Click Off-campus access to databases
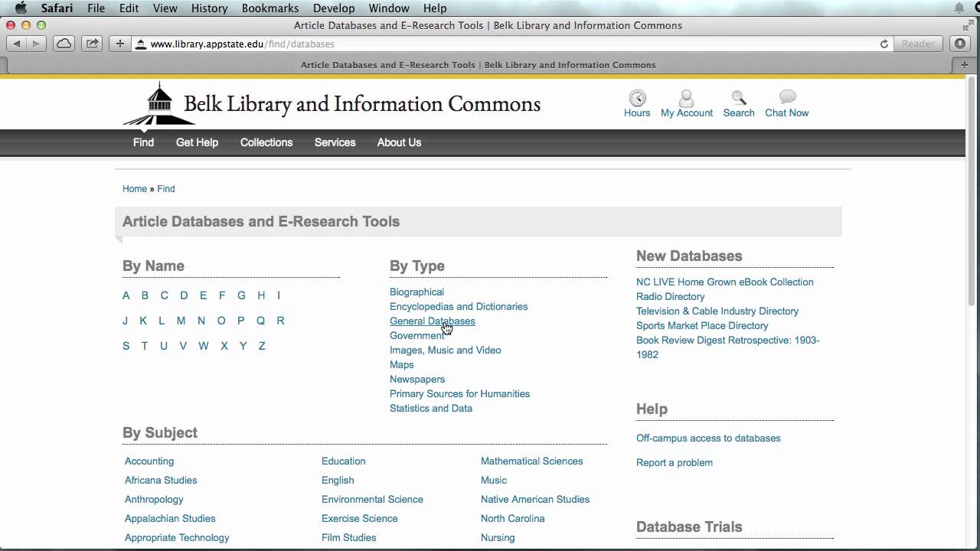This screenshot has height=551, width=980. point(708,439)
